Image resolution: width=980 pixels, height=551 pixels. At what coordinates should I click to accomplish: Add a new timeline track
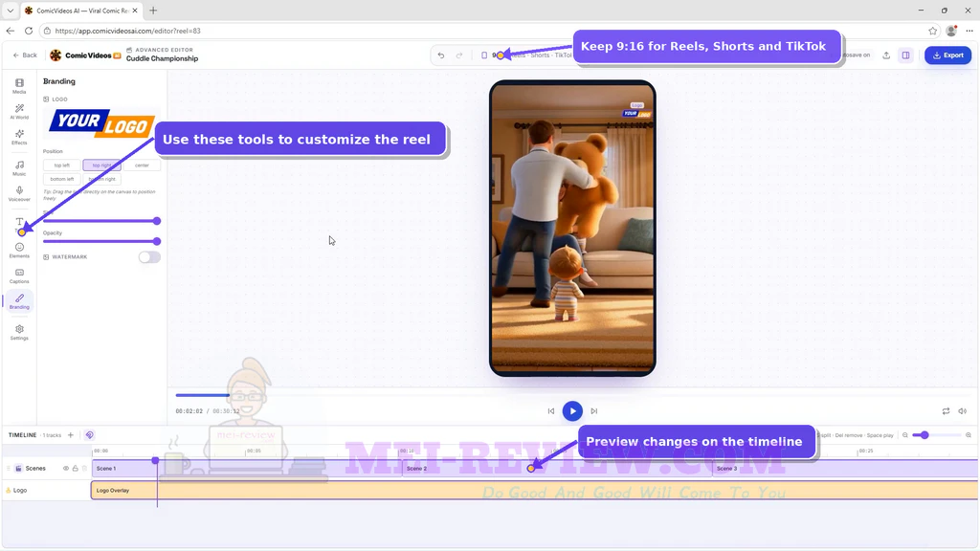(71, 435)
